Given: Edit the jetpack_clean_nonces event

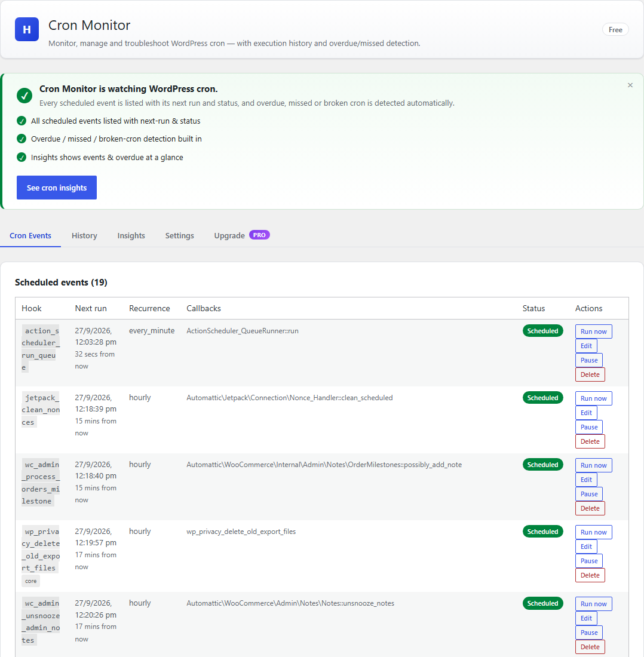Looking at the screenshot, I should click(x=586, y=413).
